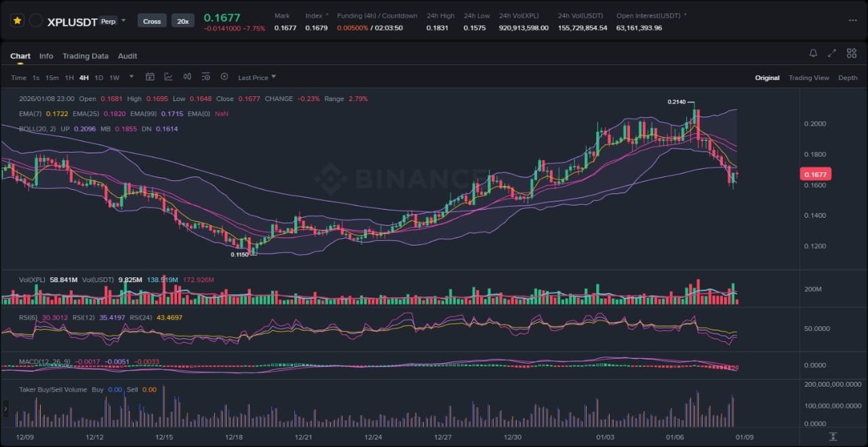The image size is (868, 447).
Task: Select the 1D interval
Action: [99, 77]
